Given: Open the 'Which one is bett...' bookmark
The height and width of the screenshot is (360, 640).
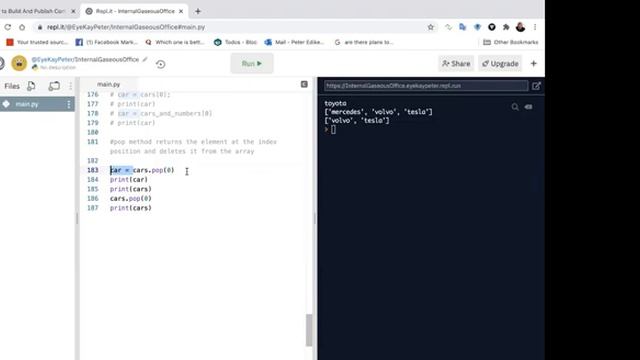Looking at the screenshot, I should click(175, 42).
